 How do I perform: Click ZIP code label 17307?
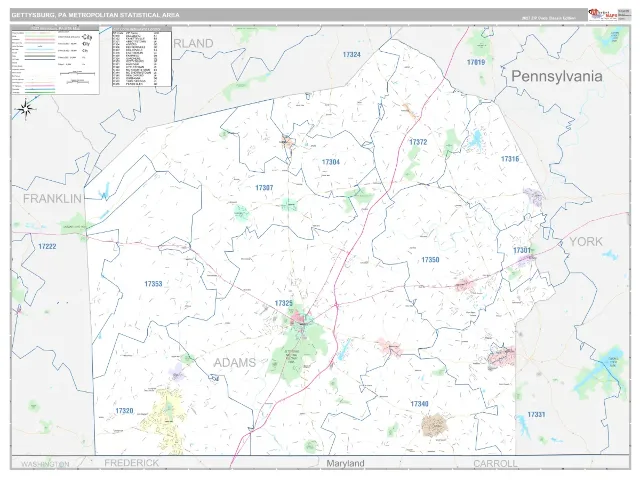[264, 188]
